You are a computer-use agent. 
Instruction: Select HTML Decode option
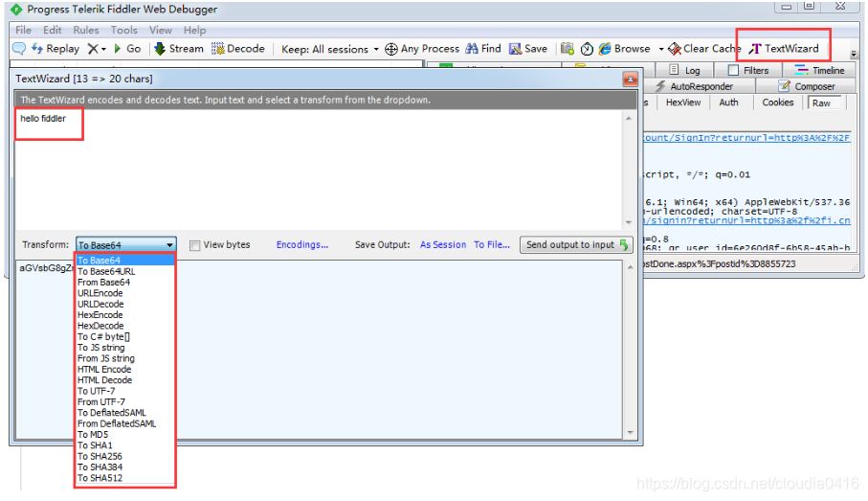[125, 380]
